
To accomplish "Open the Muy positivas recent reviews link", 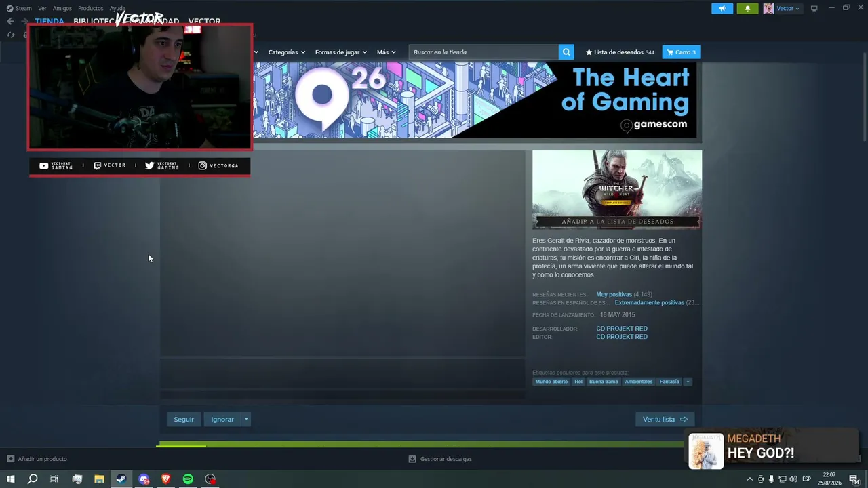I will [x=614, y=295].
